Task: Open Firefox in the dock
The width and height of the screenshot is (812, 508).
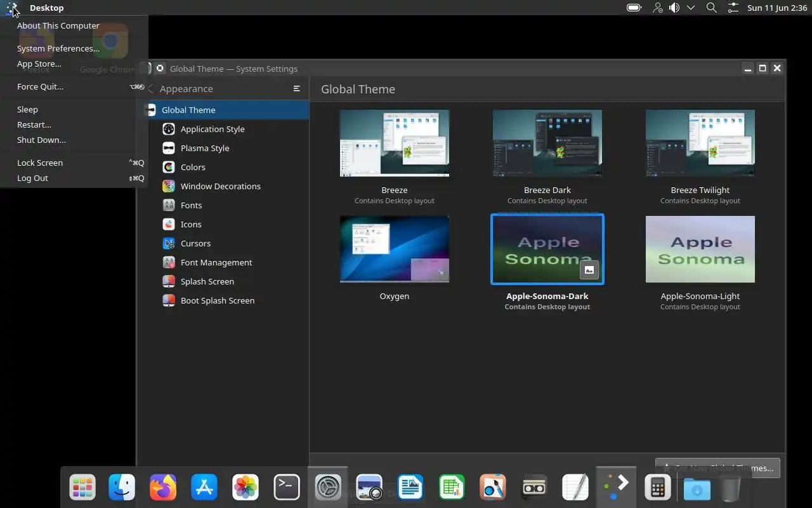Action: click(163, 488)
